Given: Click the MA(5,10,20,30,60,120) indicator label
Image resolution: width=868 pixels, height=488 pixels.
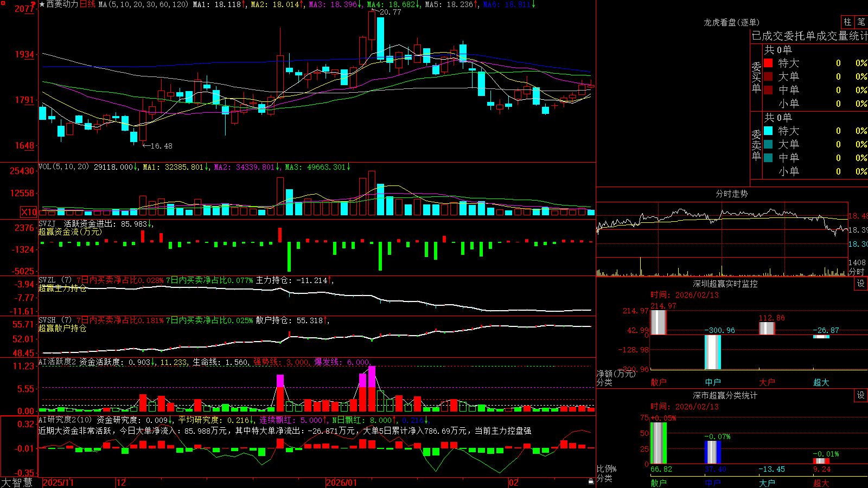Looking at the screenshot, I should [x=144, y=4].
